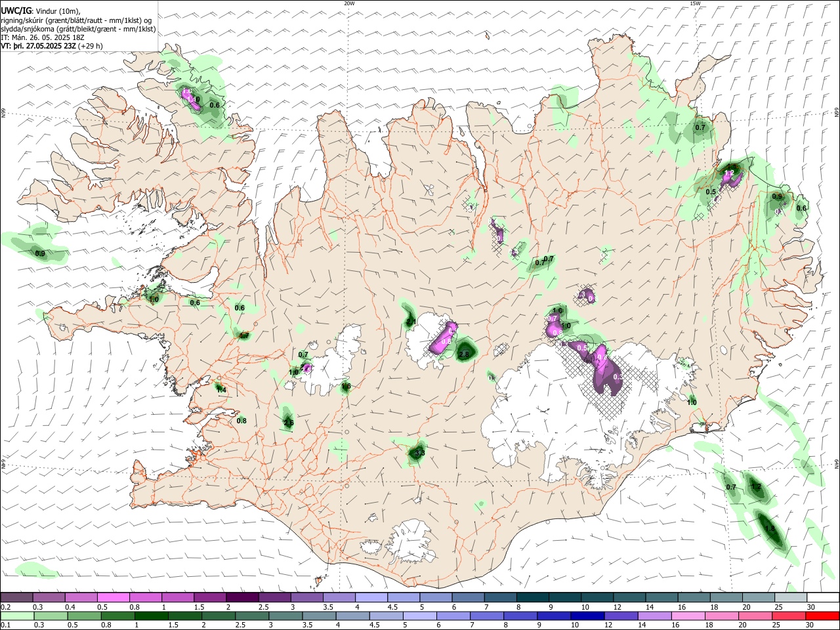Click the "0.1" label in the legend

coord(5,625)
